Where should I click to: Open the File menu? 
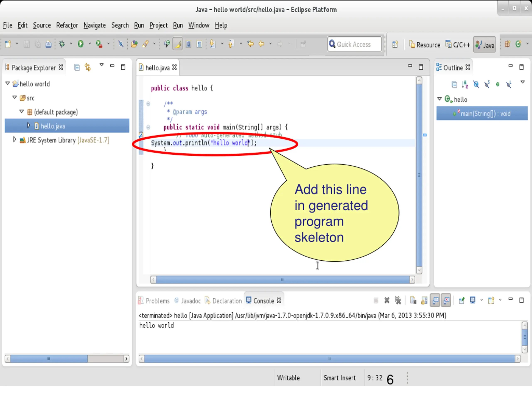(x=7, y=25)
